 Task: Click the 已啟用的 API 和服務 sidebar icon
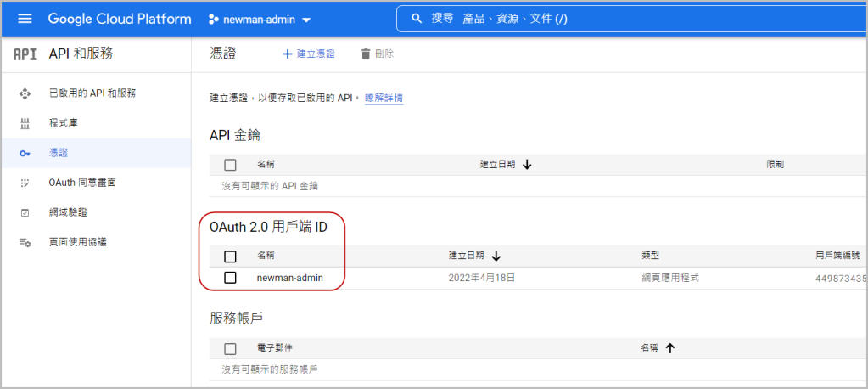coord(25,93)
